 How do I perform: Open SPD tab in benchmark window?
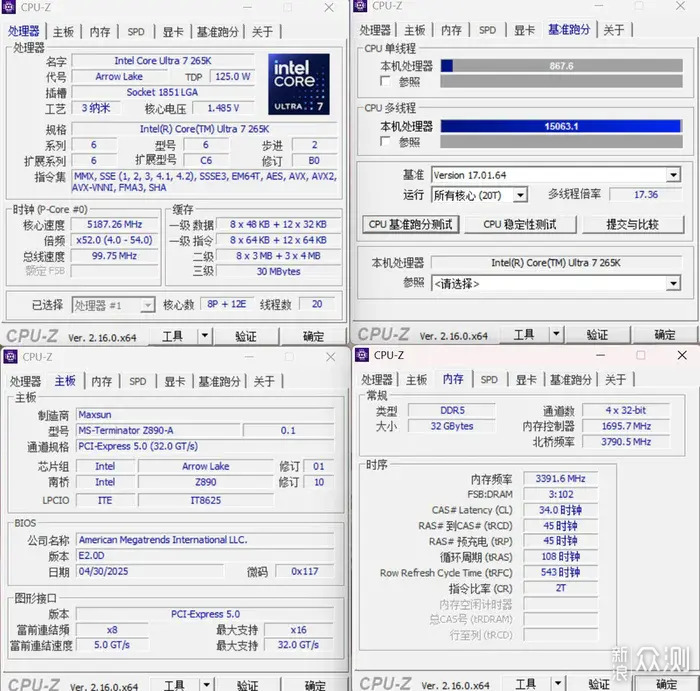coord(487,30)
